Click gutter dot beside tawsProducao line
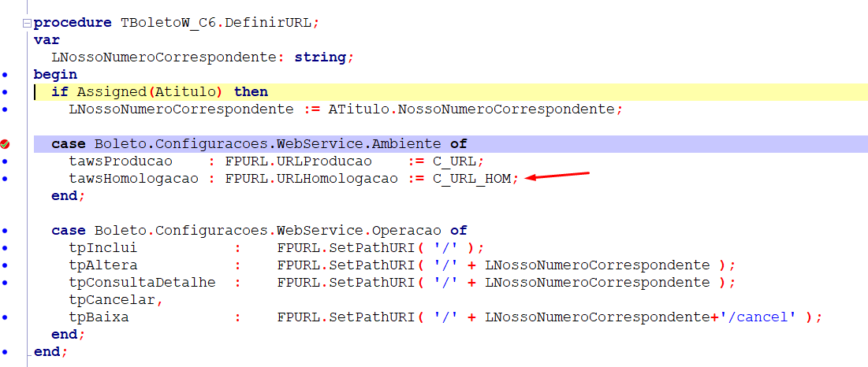Screen dimensions: 868x367 pyautogui.click(x=5, y=162)
